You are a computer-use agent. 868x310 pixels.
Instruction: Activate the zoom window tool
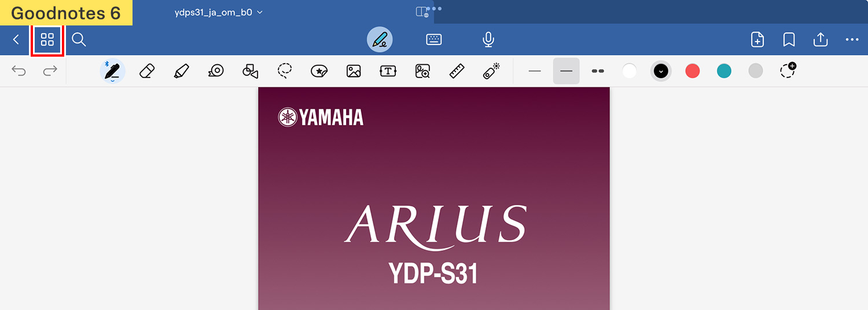(422, 71)
